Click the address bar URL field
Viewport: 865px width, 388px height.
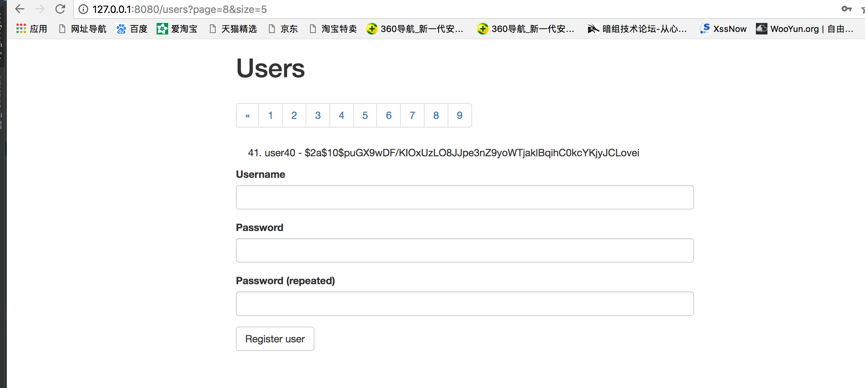[x=452, y=9]
